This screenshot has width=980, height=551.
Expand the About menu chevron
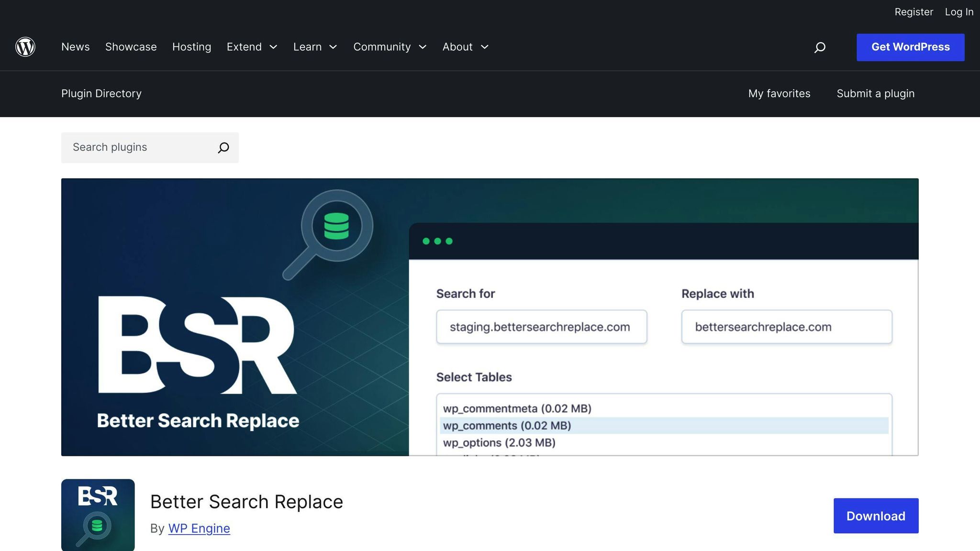484,47
